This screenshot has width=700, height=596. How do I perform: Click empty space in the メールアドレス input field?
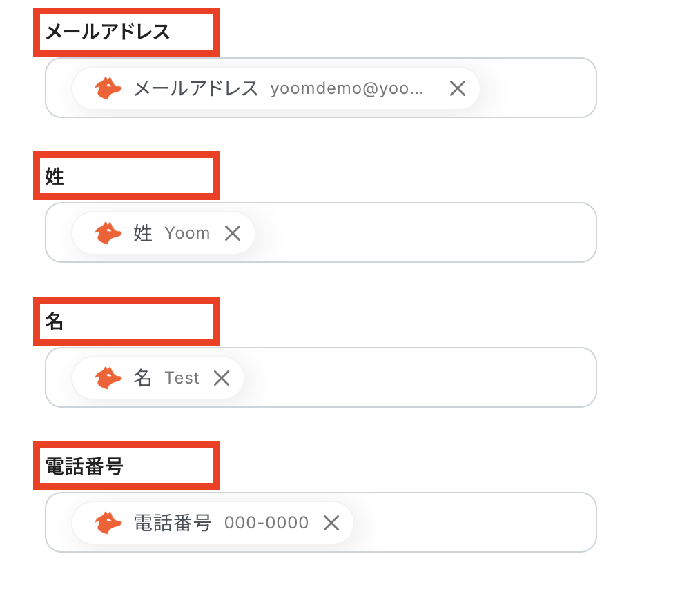coord(538,88)
